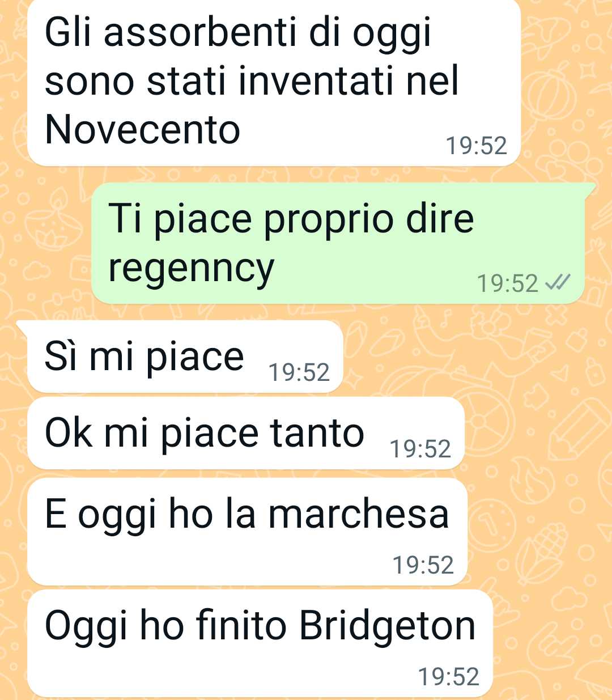Viewport: 612px width, 700px height.
Task: Tap the double check mark read receipt
Action: point(557,282)
